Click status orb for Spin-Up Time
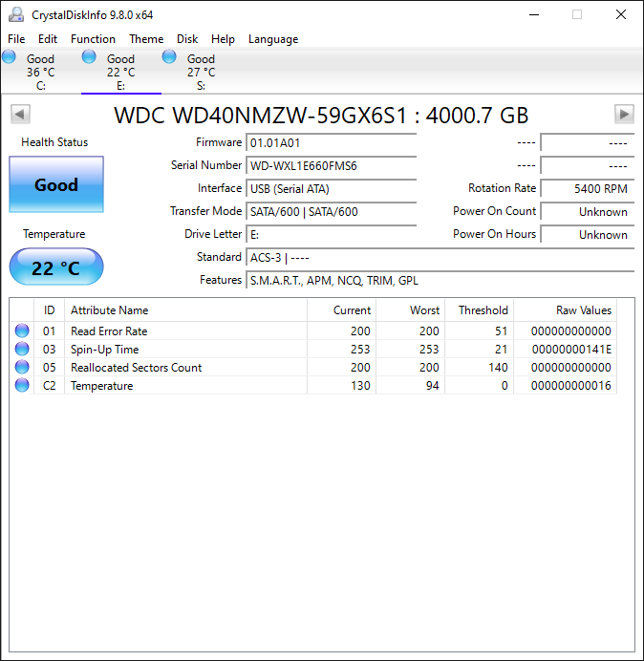This screenshot has height=661, width=644. 22,349
